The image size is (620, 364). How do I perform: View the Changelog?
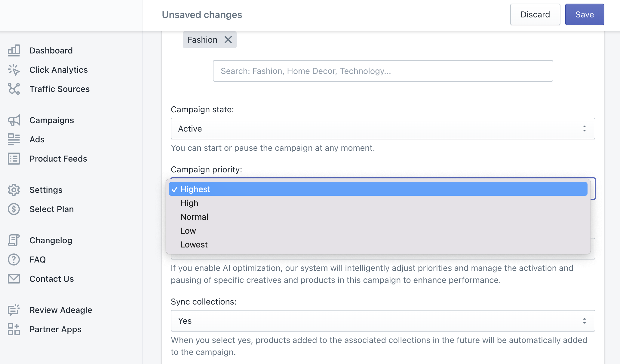[x=51, y=240]
